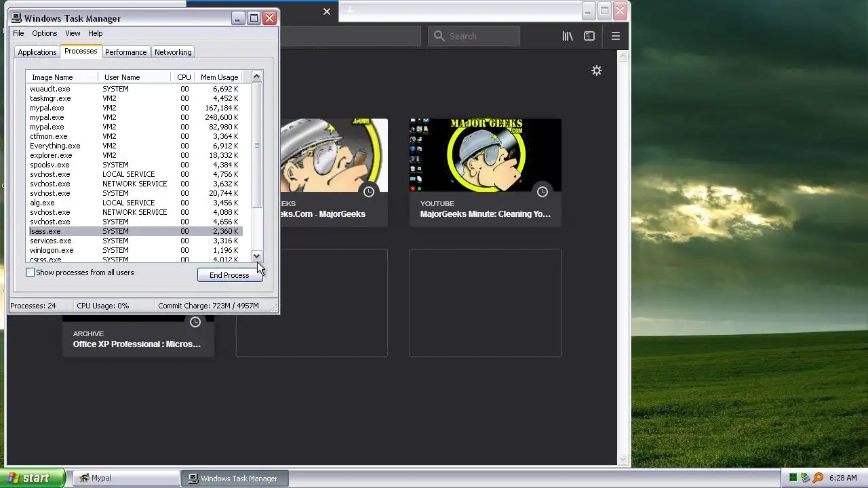Sort processes by CPU column header
The height and width of the screenshot is (488, 868).
(x=183, y=77)
